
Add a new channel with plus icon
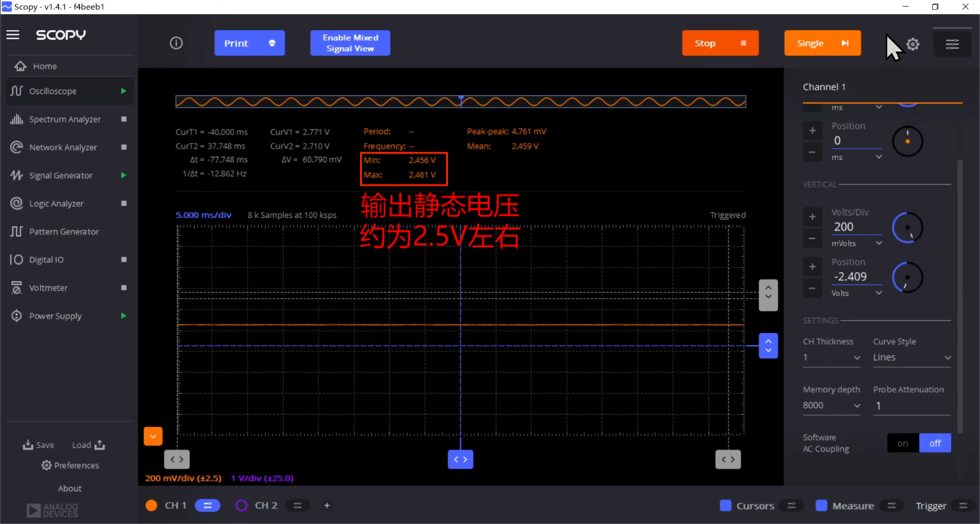point(327,506)
